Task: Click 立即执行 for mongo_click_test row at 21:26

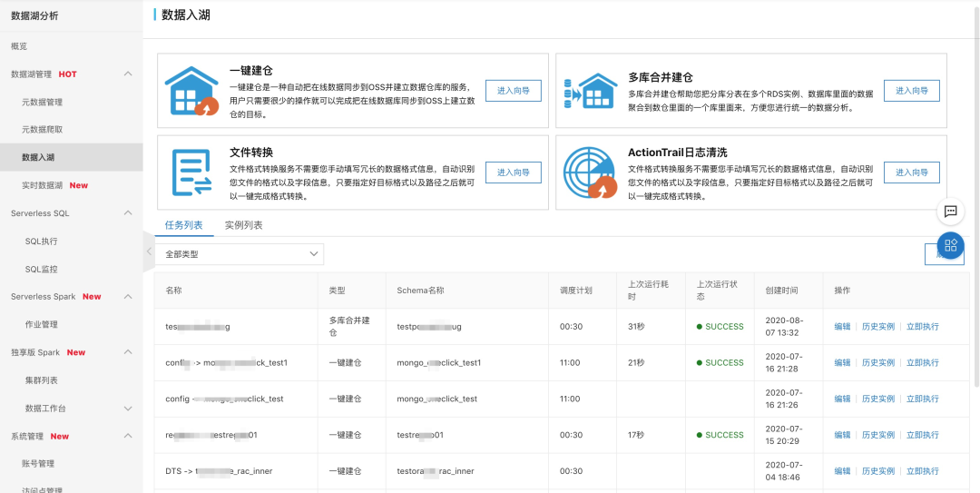Action: (922, 399)
